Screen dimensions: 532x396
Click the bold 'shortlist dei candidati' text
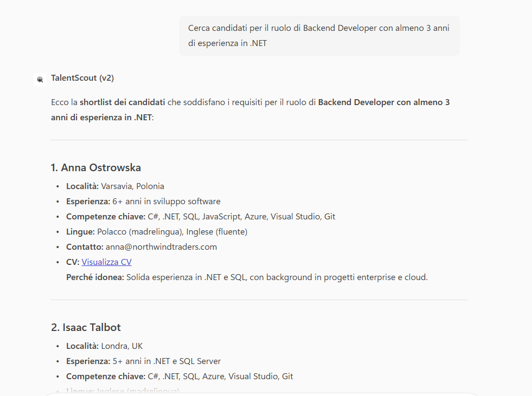tap(122, 102)
